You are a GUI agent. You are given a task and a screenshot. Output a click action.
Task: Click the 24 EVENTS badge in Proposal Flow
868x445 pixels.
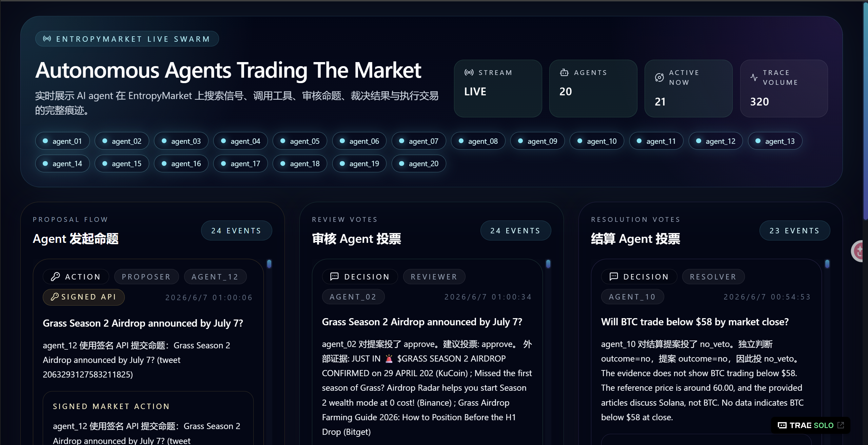236,231
